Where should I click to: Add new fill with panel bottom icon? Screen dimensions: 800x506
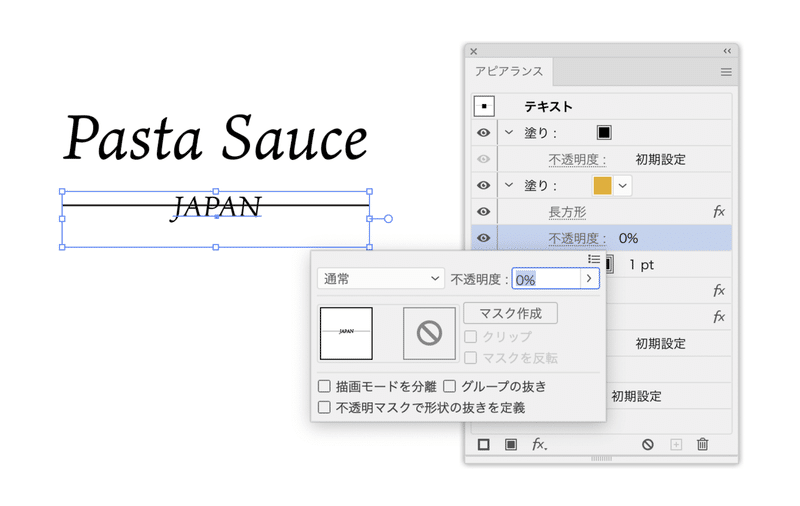(511, 445)
